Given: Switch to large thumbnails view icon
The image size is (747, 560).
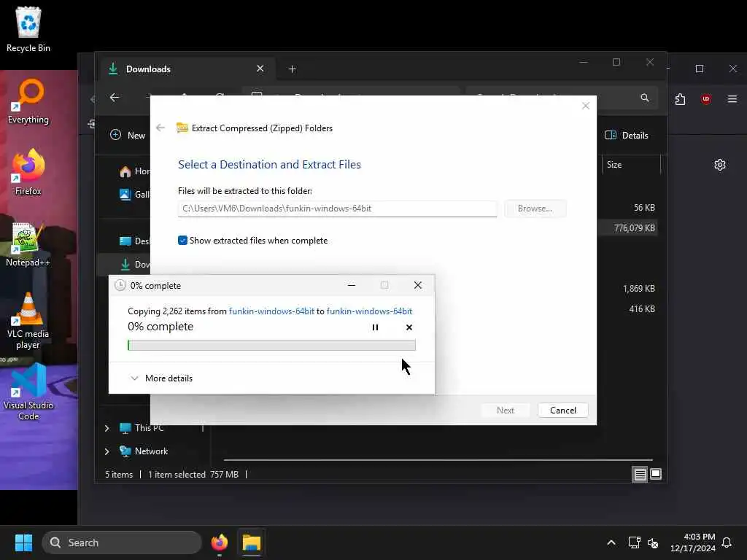Looking at the screenshot, I should (656, 474).
